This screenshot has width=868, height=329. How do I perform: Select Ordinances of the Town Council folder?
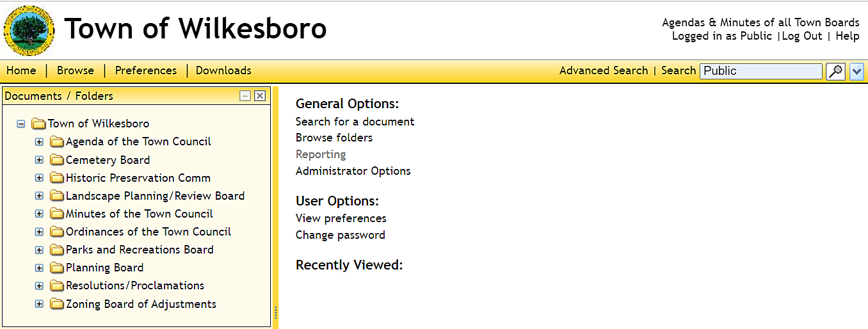[x=148, y=232]
